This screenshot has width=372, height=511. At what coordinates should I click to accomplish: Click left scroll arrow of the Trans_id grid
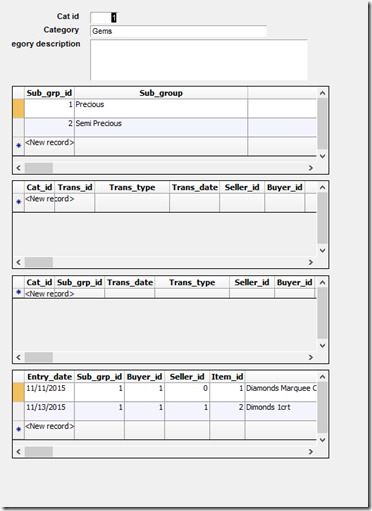tap(18, 262)
